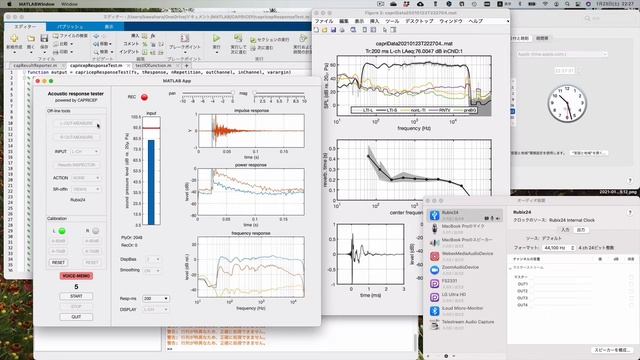Click the Wi-Fi icon in macOS menu bar
The width and height of the screenshot is (640, 360).
tap(545, 4)
